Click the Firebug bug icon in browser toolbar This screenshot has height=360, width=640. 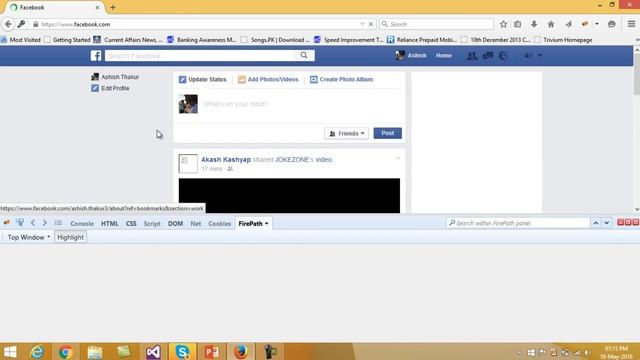(x=585, y=24)
